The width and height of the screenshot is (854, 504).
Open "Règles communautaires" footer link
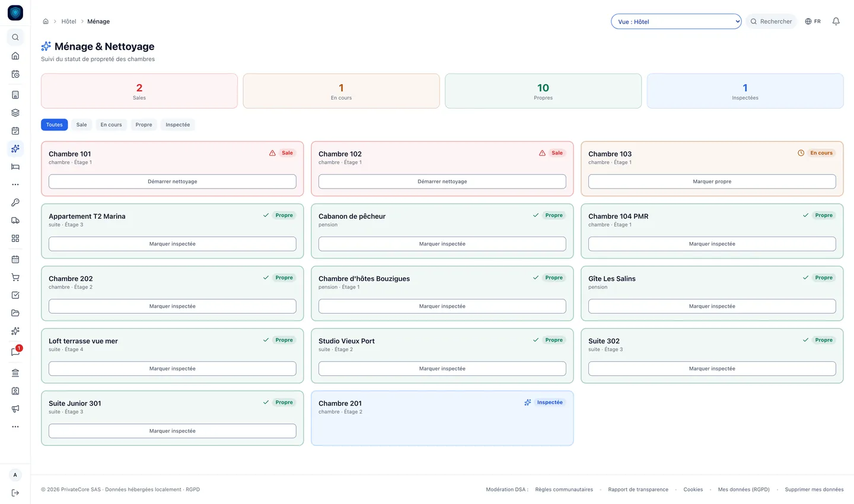click(564, 490)
